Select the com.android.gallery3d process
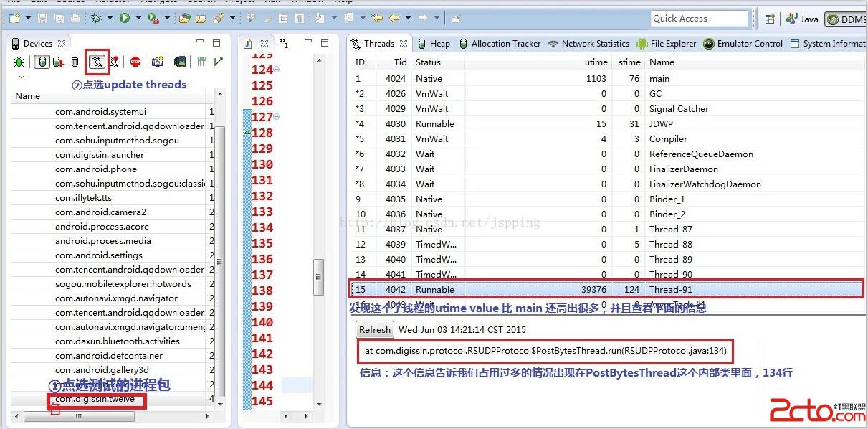This screenshot has width=868, height=429. (x=113, y=369)
